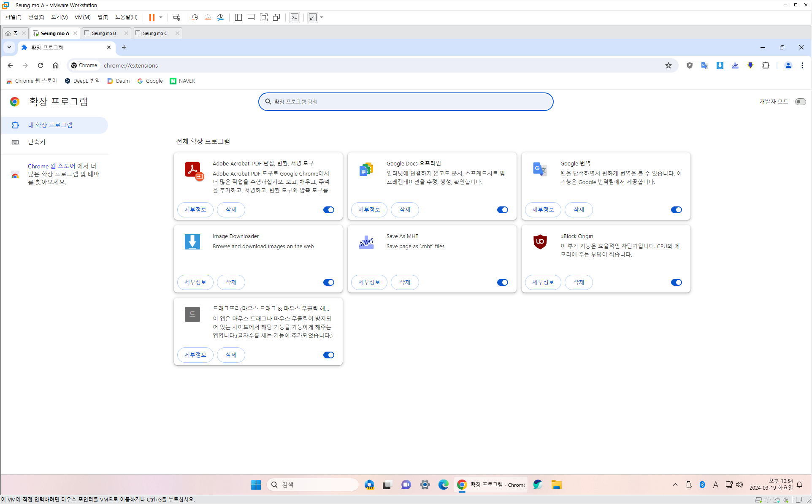Open the VMware power options dropdown arrow
This screenshot has width=812, height=504.
tap(161, 17)
